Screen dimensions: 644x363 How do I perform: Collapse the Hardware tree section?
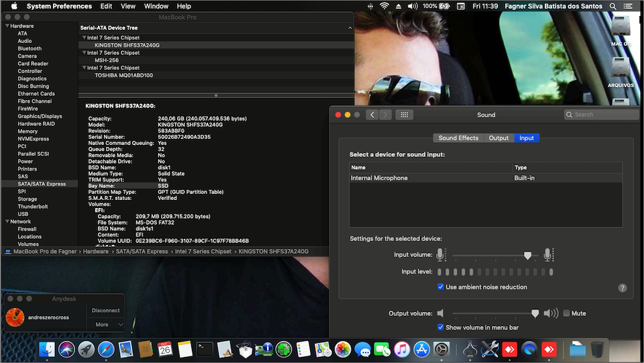(7, 26)
